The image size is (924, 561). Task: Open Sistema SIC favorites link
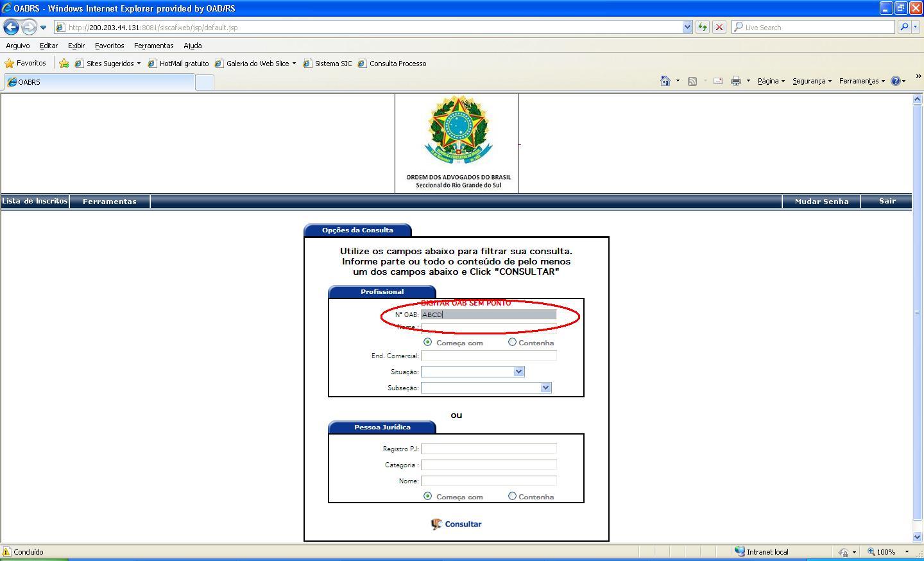[327, 64]
